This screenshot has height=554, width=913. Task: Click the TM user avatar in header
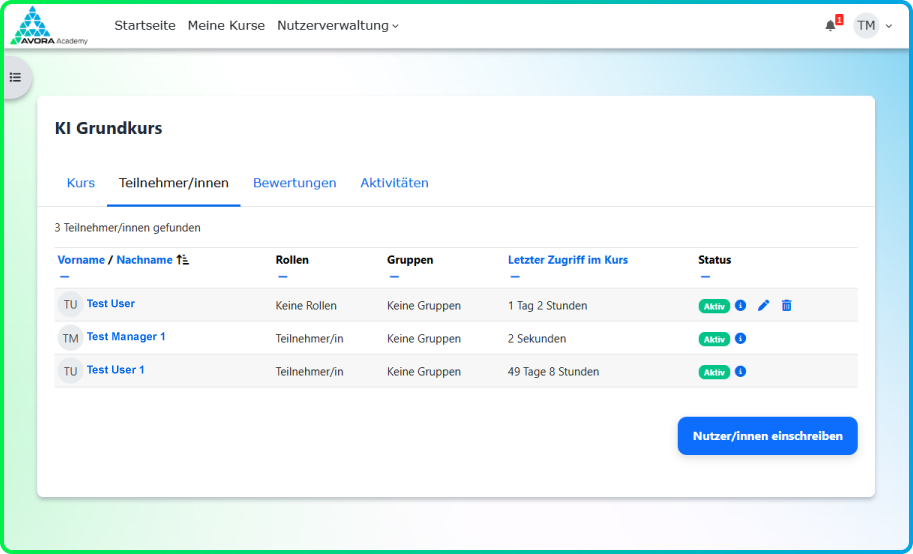pyautogui.click(x=866, y=26)
